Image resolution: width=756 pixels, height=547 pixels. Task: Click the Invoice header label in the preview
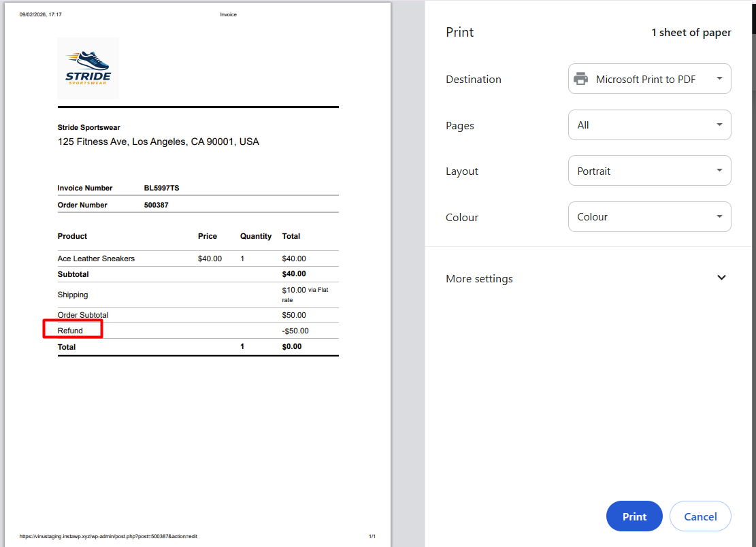pos(229,14)
